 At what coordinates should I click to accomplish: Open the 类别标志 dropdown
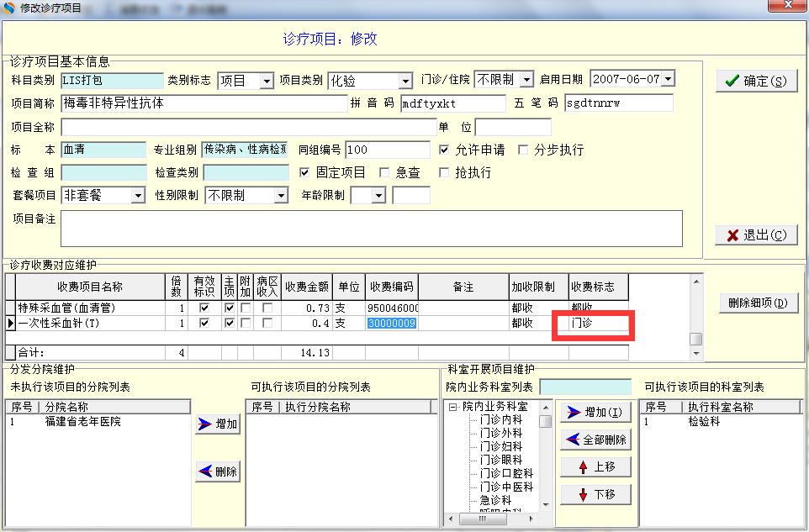tap(267, 81)
